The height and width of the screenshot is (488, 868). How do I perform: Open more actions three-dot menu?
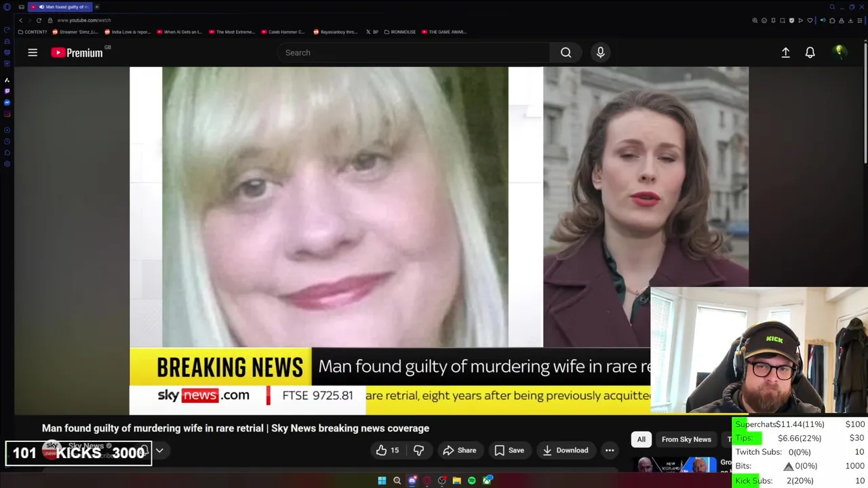click(610, 450)
